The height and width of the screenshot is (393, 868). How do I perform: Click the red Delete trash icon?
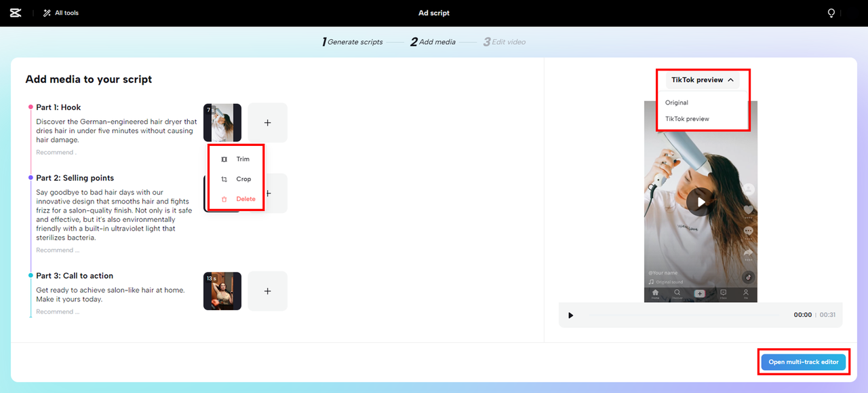(x=224, y=199)
